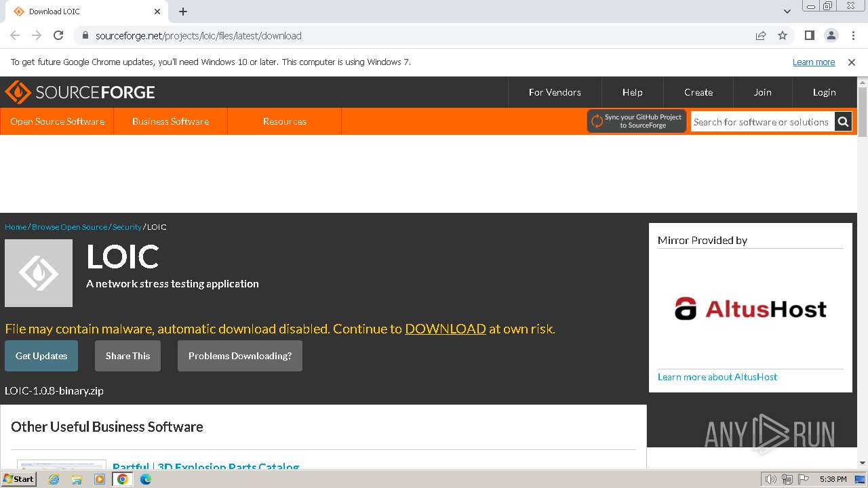Viewport: 868px width, 488px height.
Task: Bookmark this page with the star icon
Action: pos(783,35)
